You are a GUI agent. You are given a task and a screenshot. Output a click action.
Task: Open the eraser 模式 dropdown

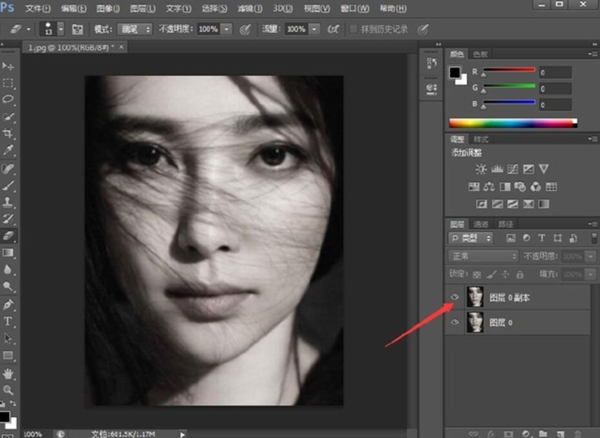(x=135, y=29)
